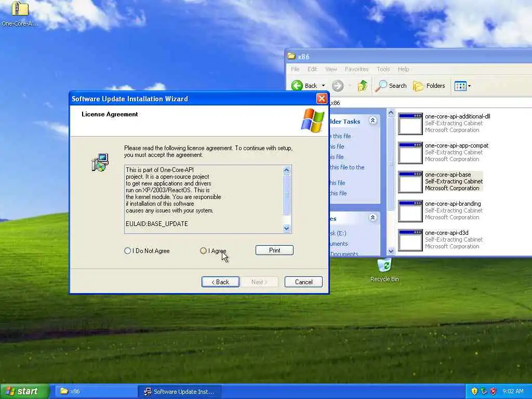Image resolution: width=532 pixels, height=399 pixels.
Task: Click the setup computer icon in wizard
Action: pos(100,162)
